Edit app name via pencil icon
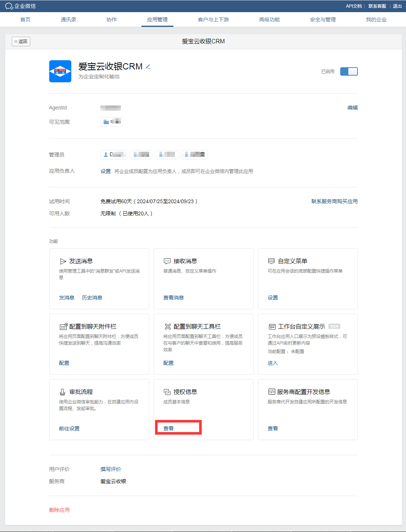406x532 pixels. [148, 66]
